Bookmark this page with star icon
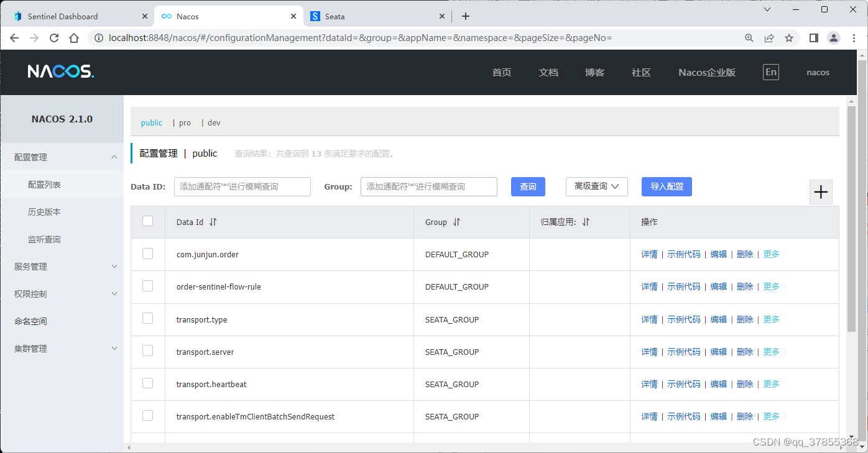Viewport: 868px width, 453px height. 789,38
